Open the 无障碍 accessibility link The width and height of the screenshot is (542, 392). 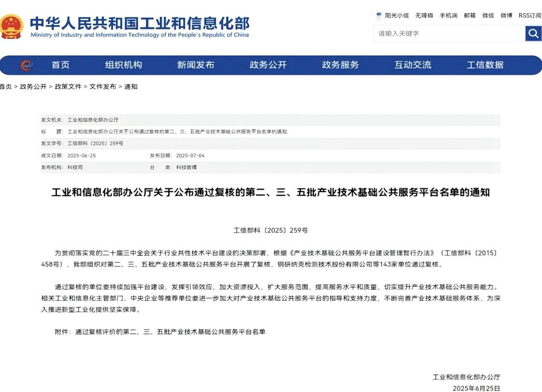click(424, 15)
